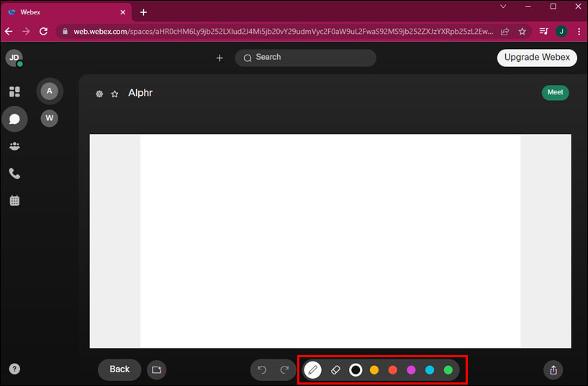Open Messaging in the sidebar
This screenshot has width=588, height=386.
(x=14, y=119)
